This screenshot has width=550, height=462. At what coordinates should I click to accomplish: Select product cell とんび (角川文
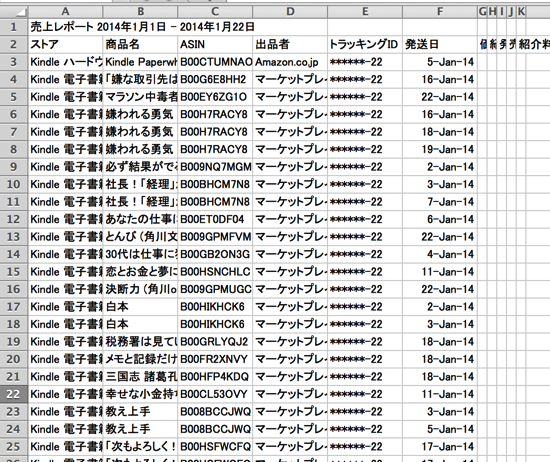(140, 237)
